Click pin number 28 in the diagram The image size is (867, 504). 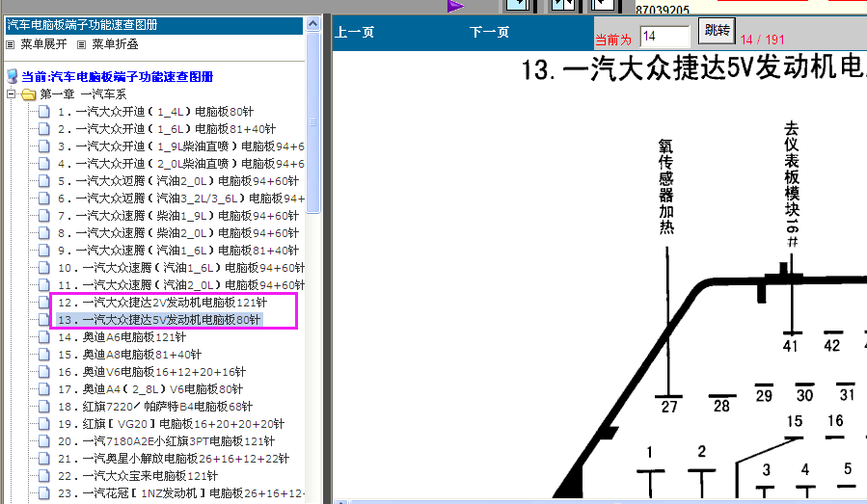pos(721,406)
